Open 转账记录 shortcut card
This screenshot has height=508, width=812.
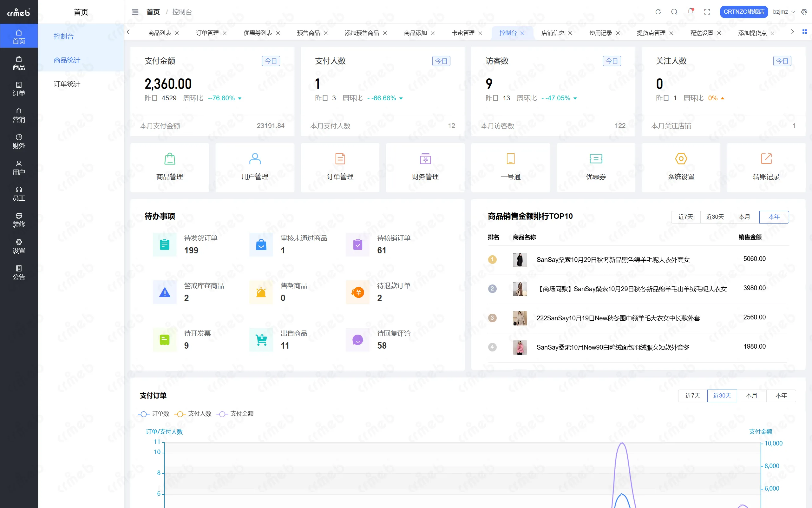coord(766,168)
